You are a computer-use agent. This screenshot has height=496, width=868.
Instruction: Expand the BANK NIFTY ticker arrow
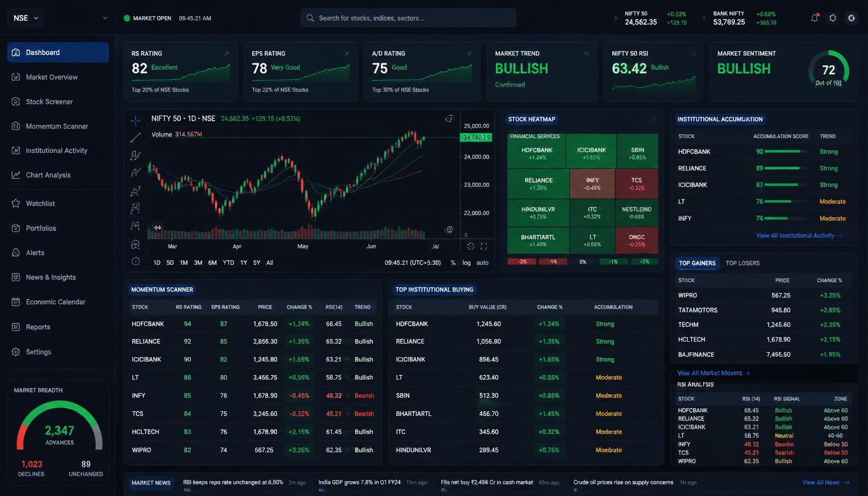(704, 18)
